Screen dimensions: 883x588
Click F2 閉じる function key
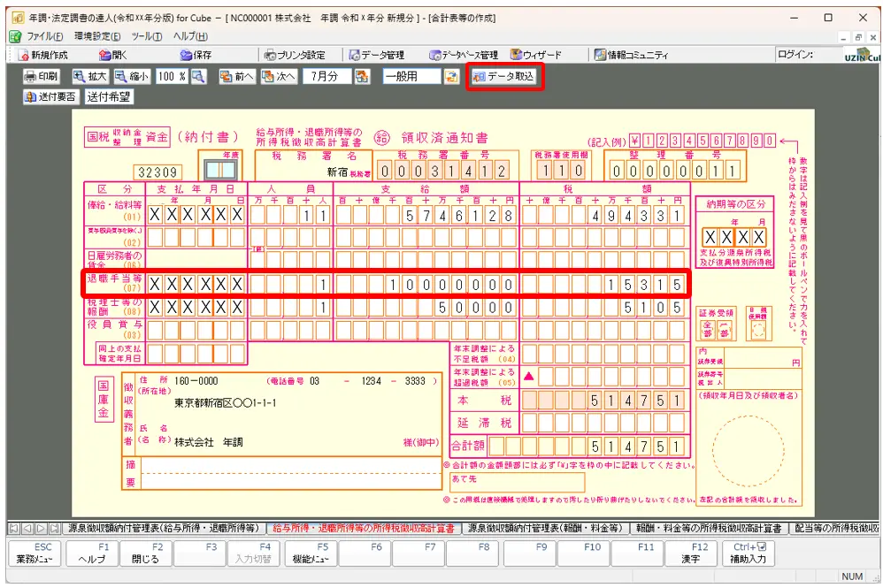click(x=145, y=554)
